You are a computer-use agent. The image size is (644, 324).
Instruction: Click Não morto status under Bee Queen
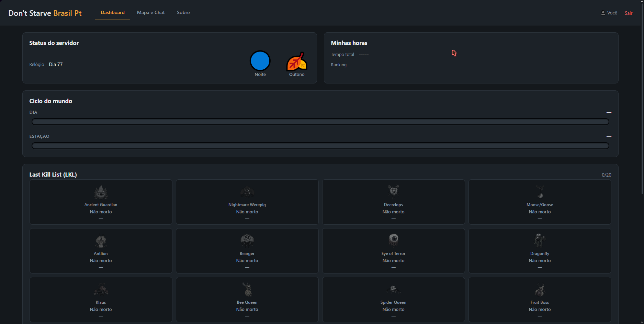pyautogui.click(x=247, y=310)
